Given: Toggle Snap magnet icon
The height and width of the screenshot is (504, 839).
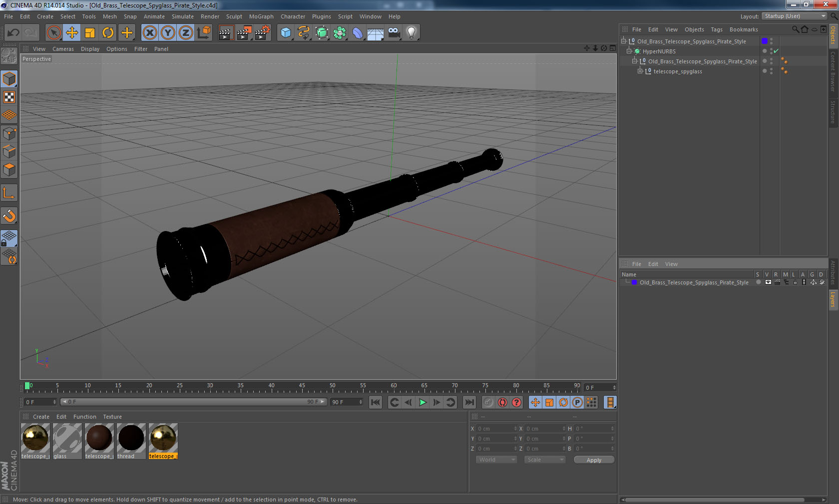Looking at the screenshot, I should click(x=9, y=216).
